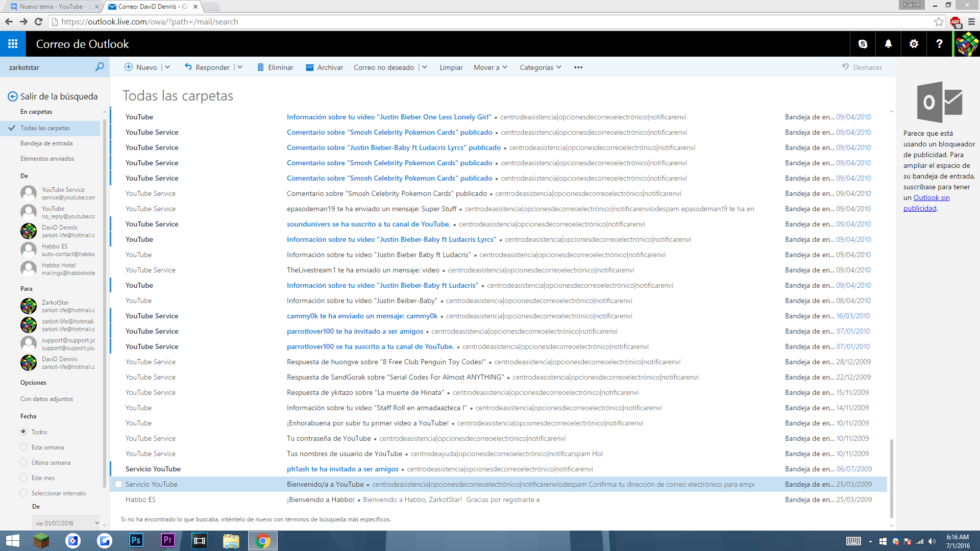
Task: Select the Esta semana radio button
Action: pyautogui.click(x=23, y=447)
